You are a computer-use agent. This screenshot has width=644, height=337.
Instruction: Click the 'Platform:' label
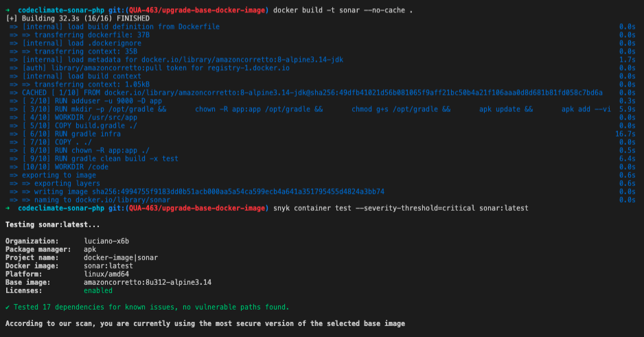tap(24, 274)
